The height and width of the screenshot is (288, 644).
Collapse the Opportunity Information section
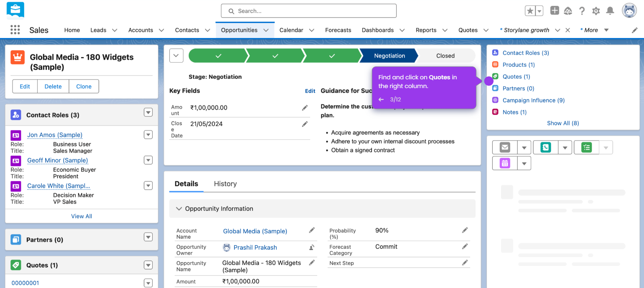coord(179,209)
